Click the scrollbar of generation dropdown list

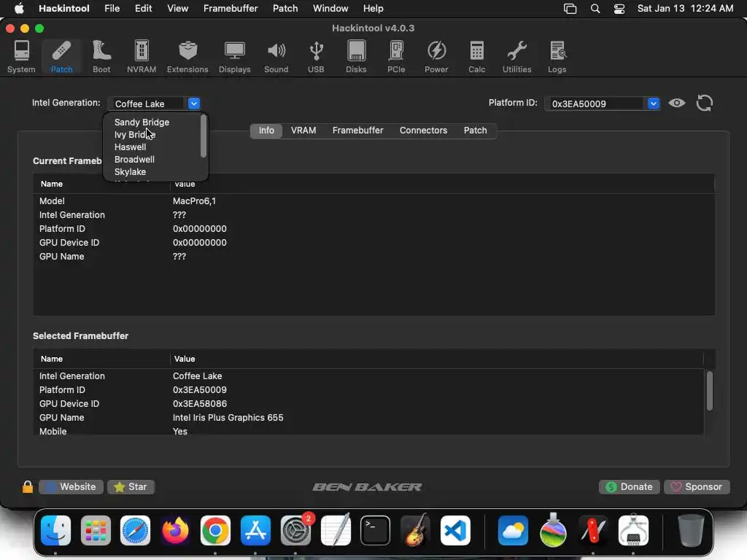204,136
